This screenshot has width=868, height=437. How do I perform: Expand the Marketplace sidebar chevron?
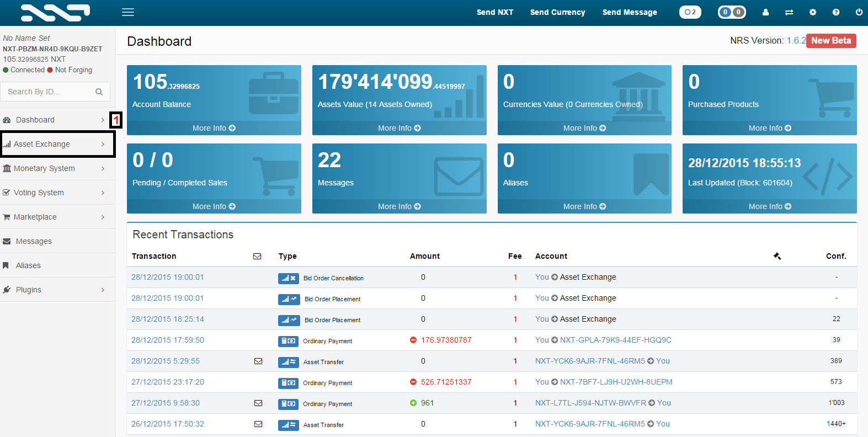103,217
